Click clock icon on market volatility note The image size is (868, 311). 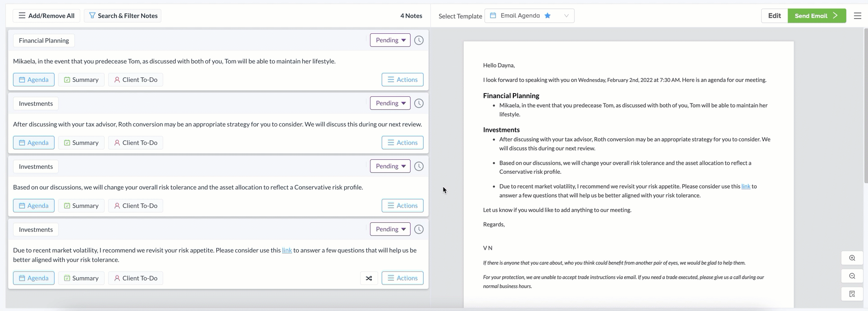click(x=419, y=229)
